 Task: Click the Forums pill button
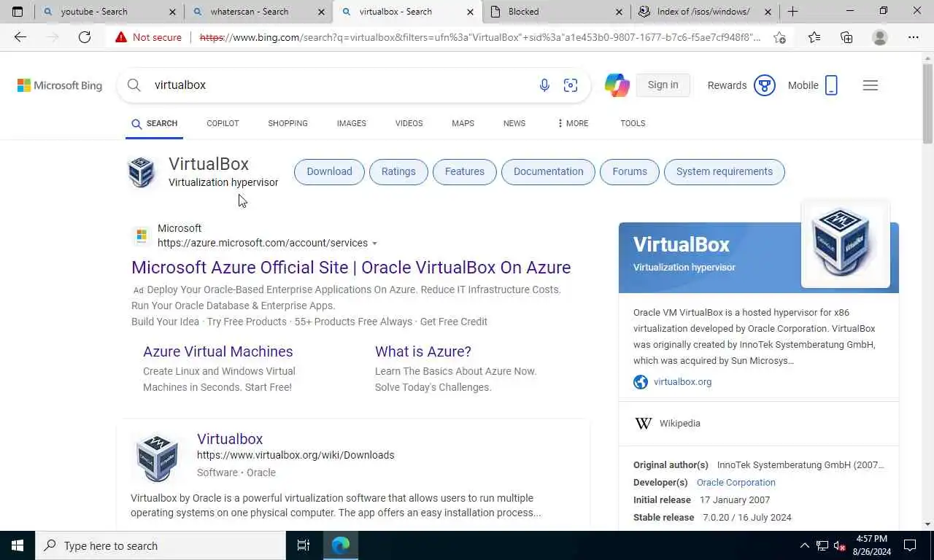630,172
